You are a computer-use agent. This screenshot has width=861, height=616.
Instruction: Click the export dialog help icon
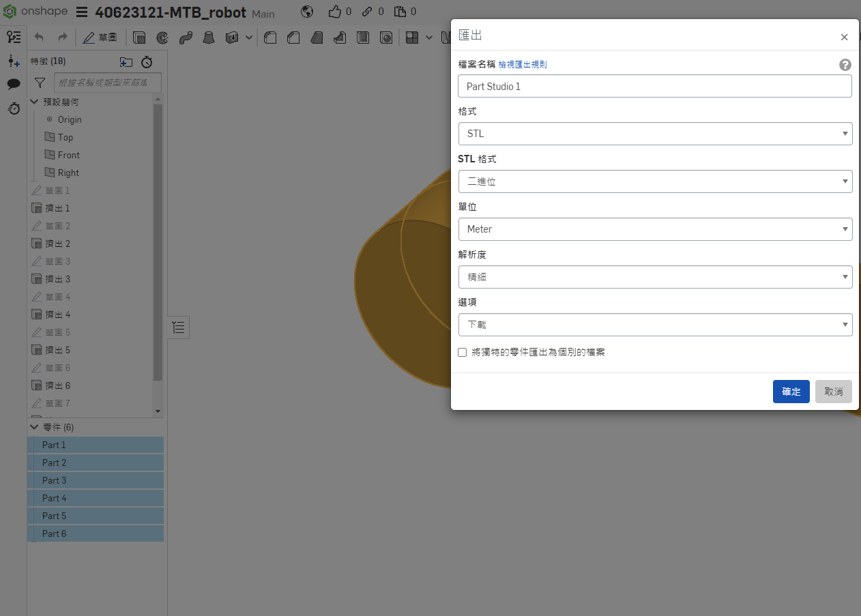[845, 65]
